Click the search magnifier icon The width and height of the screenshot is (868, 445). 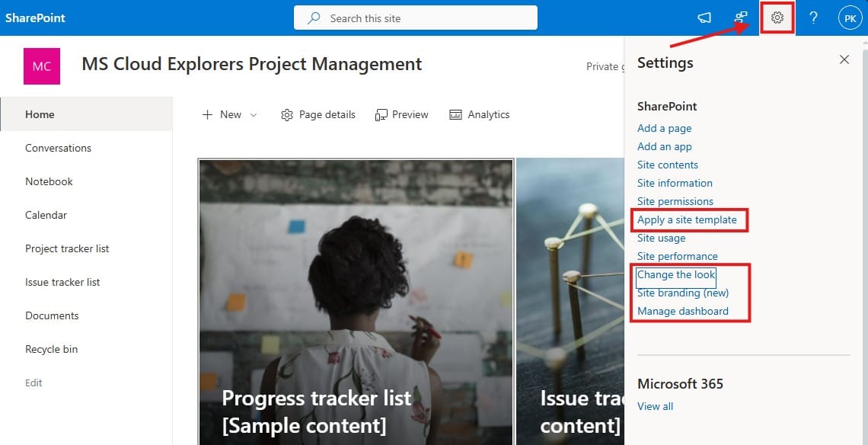314,18
